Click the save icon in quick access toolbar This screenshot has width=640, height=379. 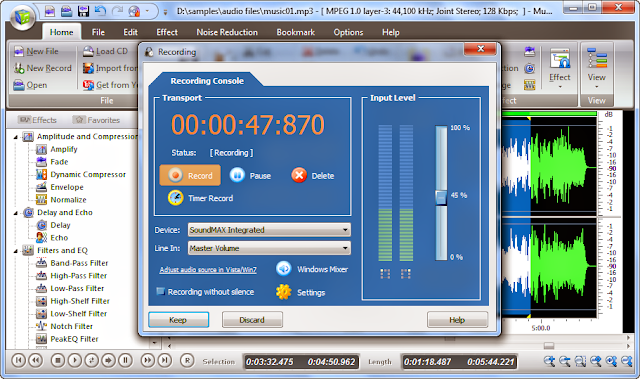point(83,11)
